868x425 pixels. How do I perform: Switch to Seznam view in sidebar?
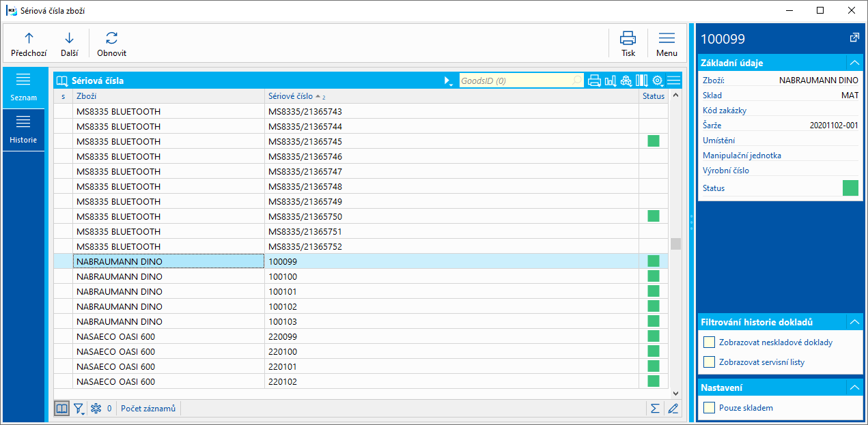pos(23,87)
